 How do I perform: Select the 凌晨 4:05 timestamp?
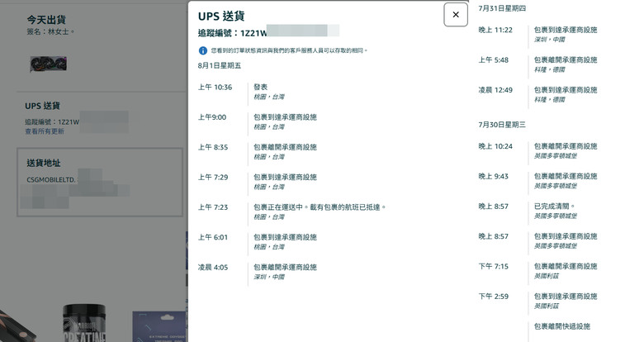point(213,267)
